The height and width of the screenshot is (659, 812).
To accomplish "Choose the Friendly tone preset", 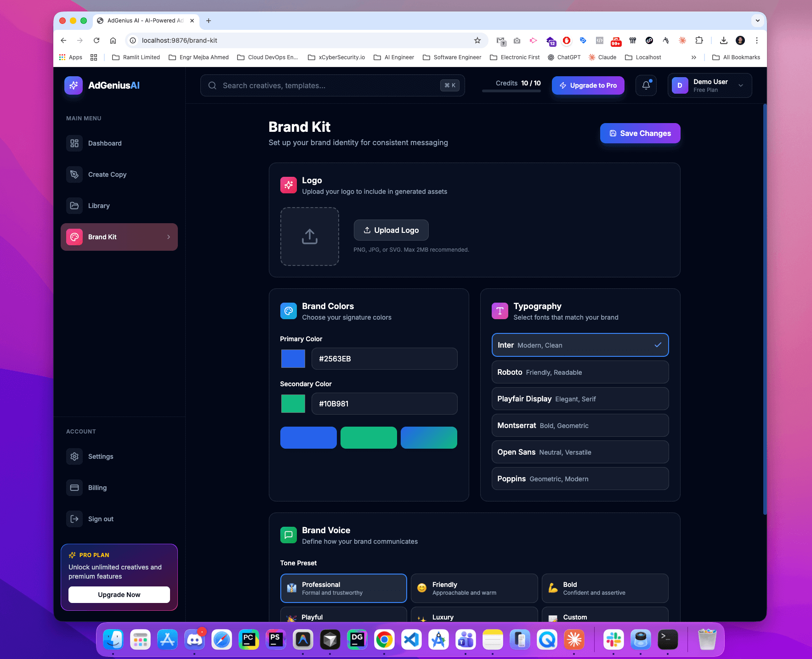I will tap(474, 588).
